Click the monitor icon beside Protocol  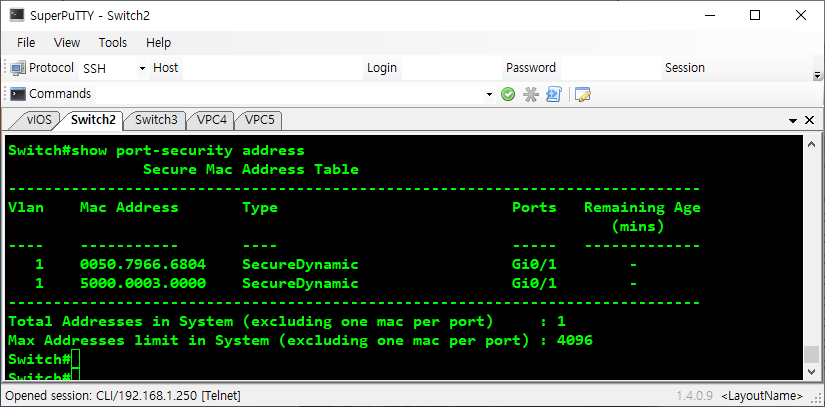[18, 68]
